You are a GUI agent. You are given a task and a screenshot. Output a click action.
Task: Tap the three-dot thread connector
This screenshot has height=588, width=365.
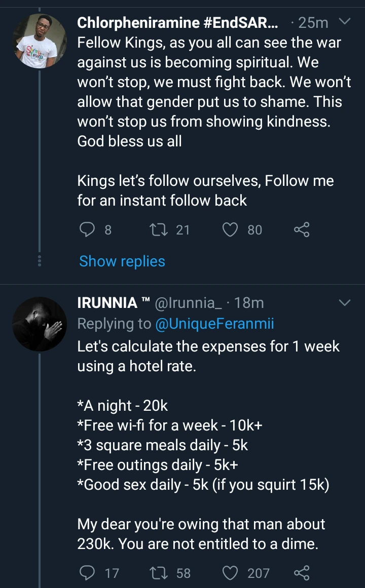tap(40, 261)
